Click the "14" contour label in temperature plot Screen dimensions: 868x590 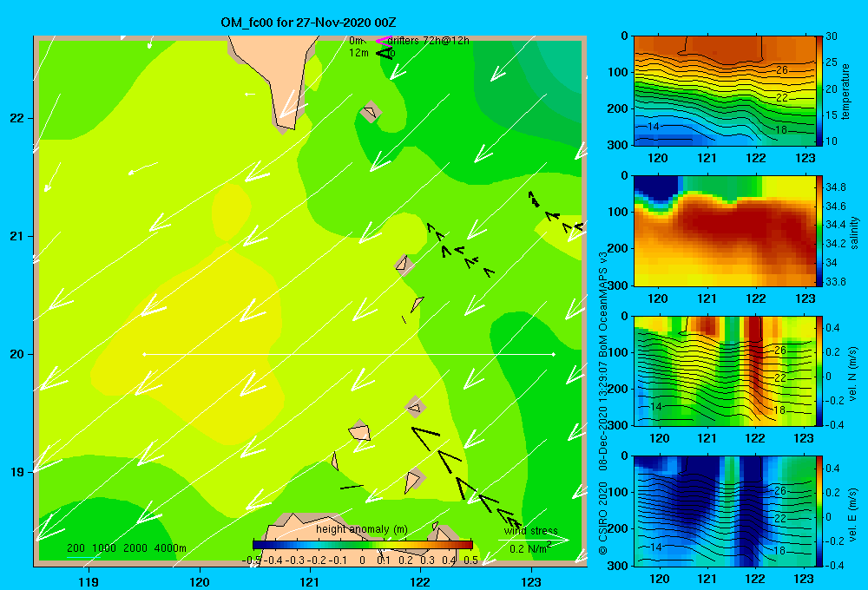(x=654, y=126)
